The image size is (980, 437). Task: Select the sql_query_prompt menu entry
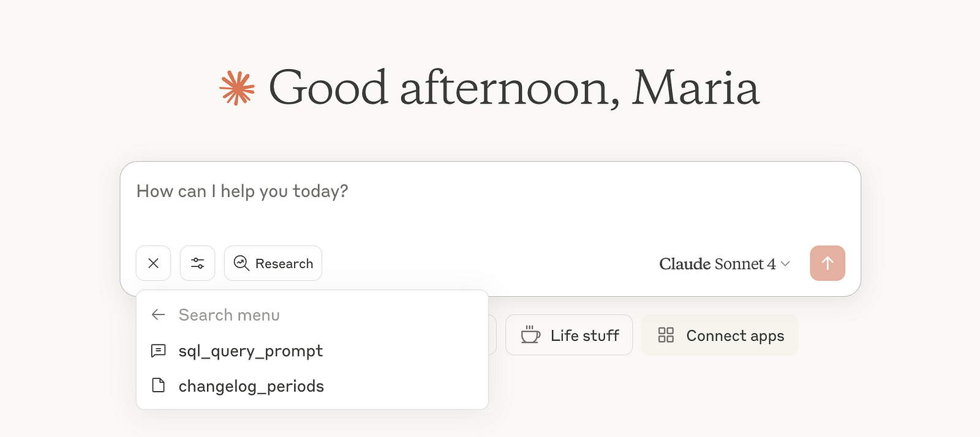tap(251, 351)
